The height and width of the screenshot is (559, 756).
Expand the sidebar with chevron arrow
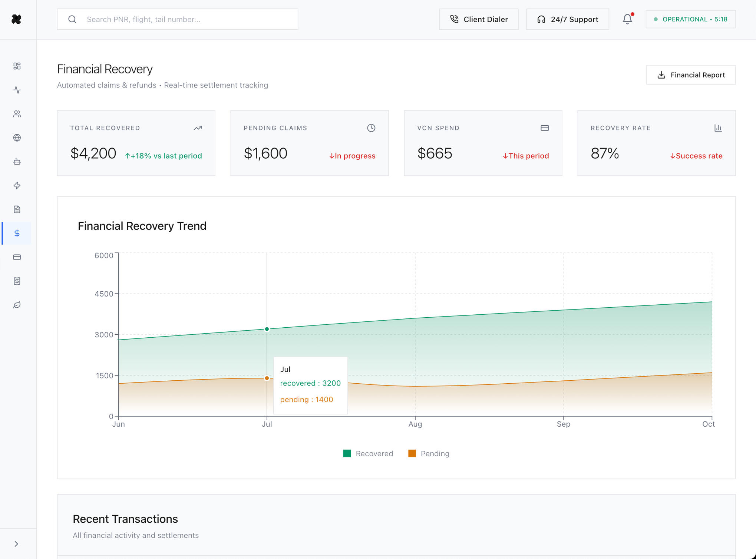(x=16, y=544)
